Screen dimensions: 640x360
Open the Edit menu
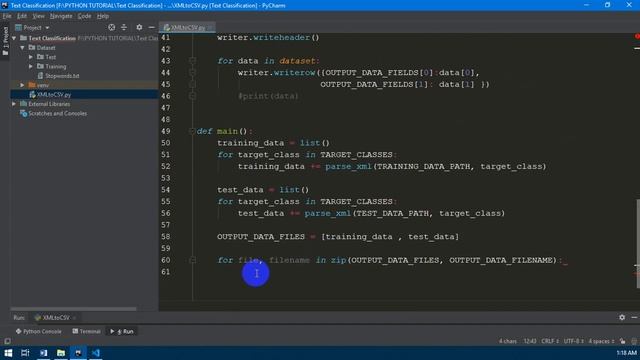[x=22, y=16]
